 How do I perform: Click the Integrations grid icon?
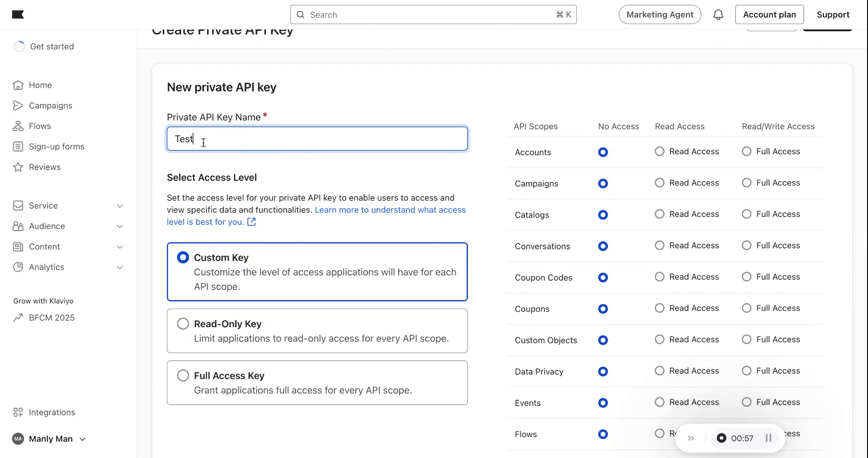tap(18, 412)
